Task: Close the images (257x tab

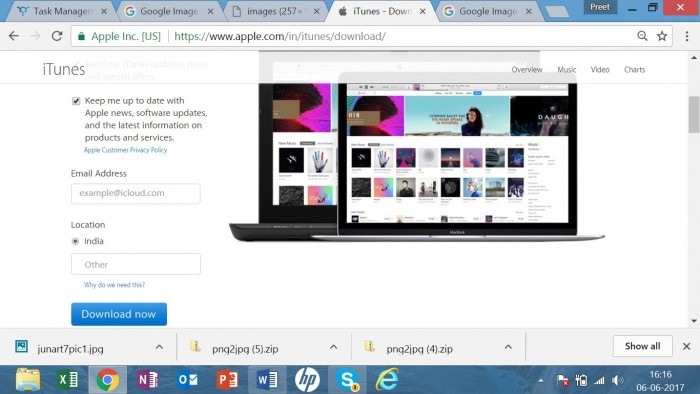Action: point(317,12)
